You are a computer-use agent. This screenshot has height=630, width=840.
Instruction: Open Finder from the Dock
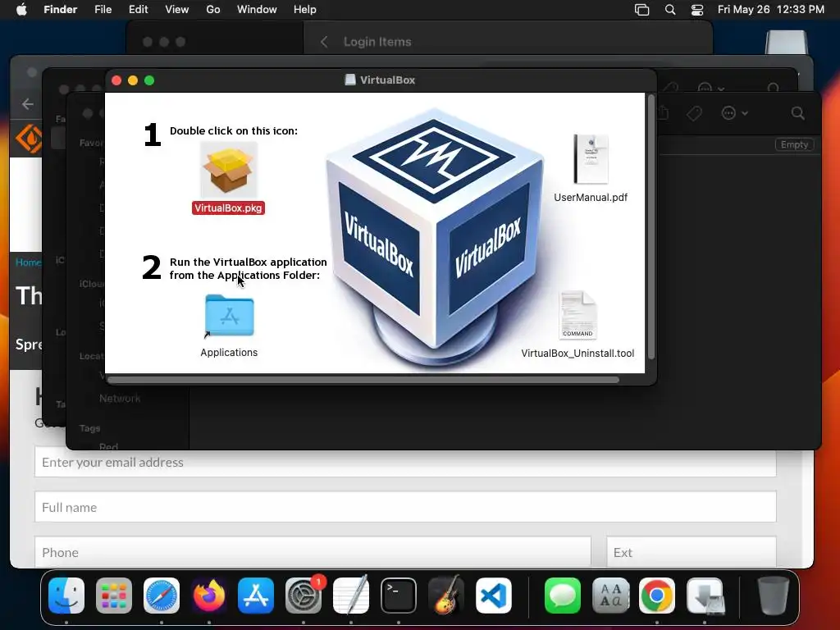66,596
